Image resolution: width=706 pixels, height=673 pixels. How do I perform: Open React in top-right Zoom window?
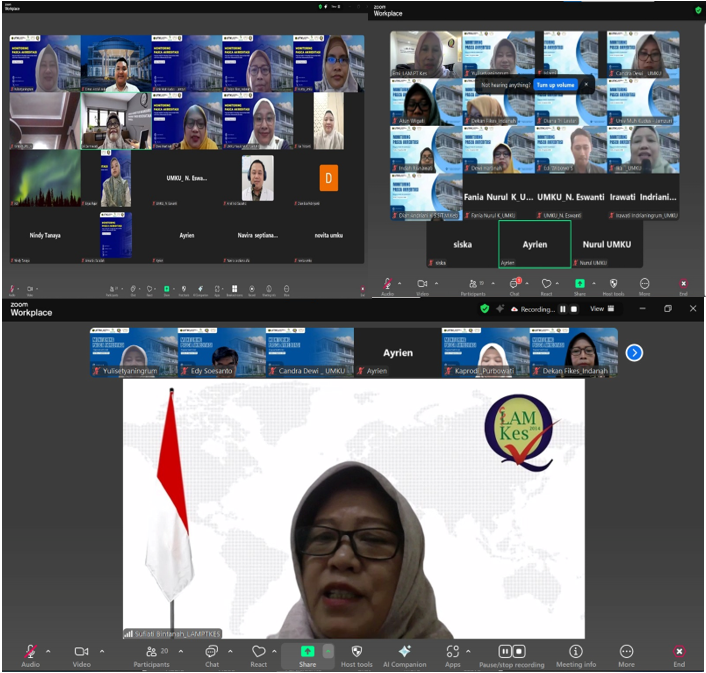point(546,286)
